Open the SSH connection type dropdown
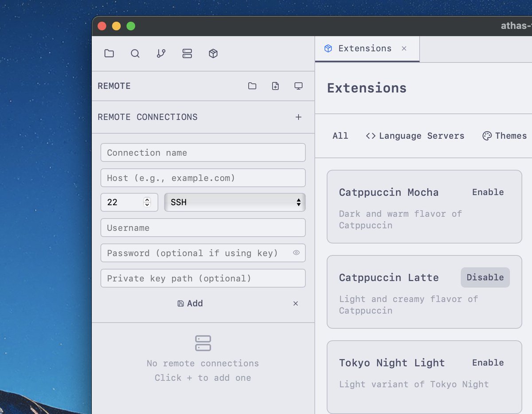The width and height of the screenshot is (532, 414). 235,202
